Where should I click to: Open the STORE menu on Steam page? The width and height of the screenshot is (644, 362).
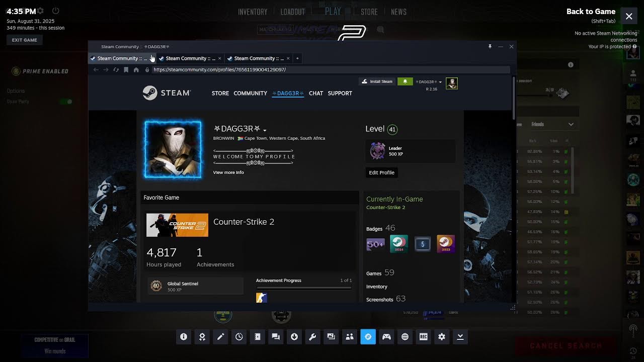coord(220,94)
